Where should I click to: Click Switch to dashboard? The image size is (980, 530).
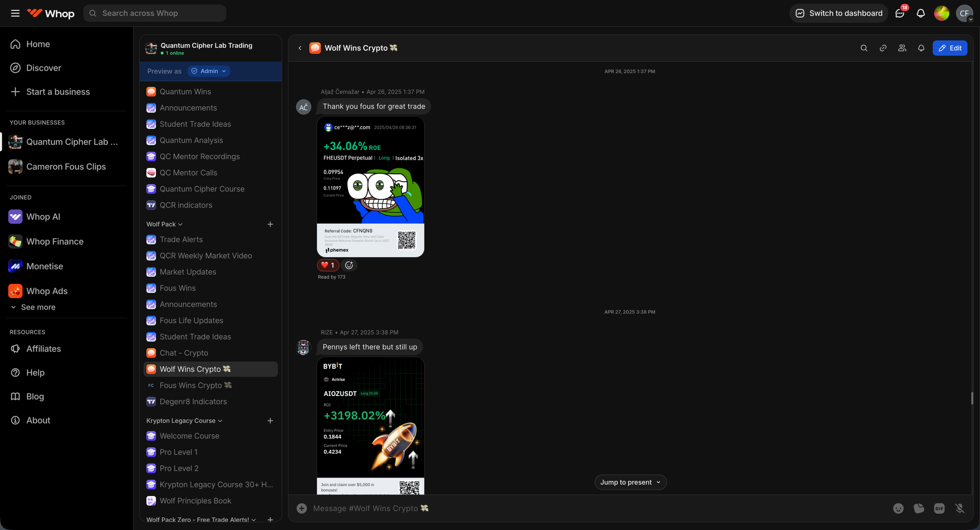click(x=839, y=13)
